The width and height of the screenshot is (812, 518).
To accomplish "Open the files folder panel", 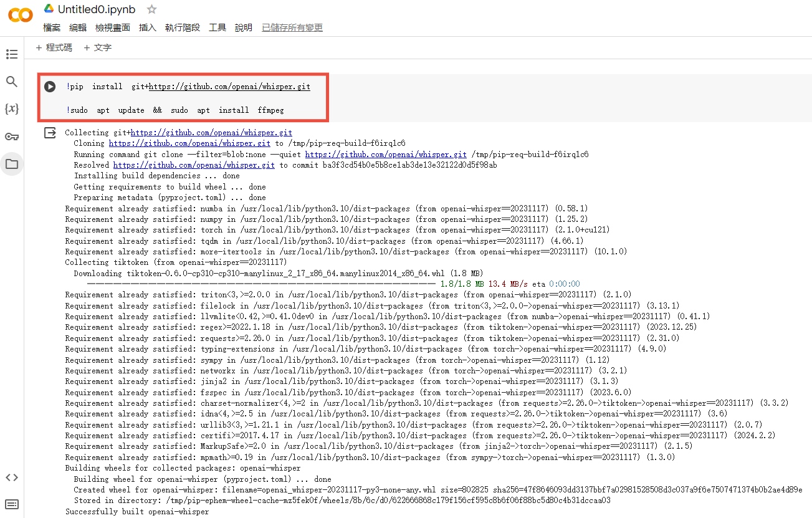I will pyautogui.click(x=12, y=164).
